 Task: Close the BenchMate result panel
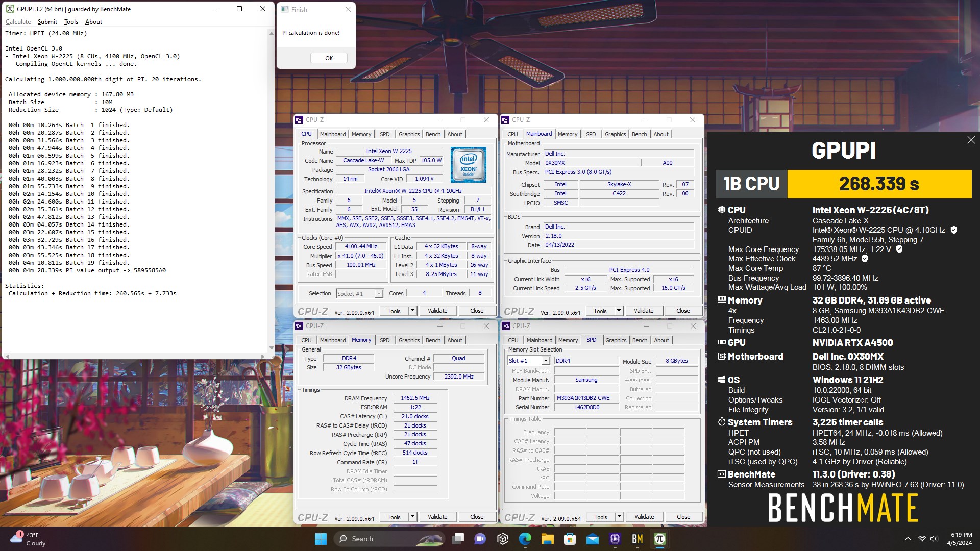pos(971,140)
